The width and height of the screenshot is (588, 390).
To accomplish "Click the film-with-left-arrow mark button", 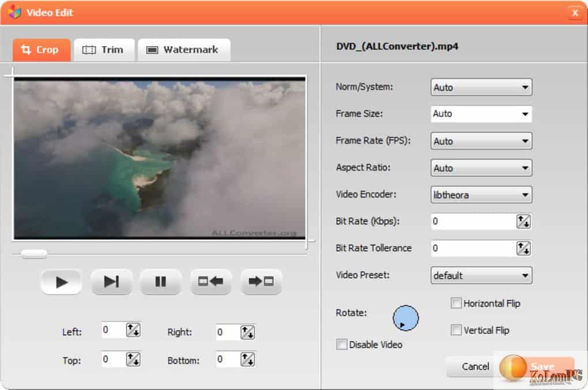I will [211, 282].
